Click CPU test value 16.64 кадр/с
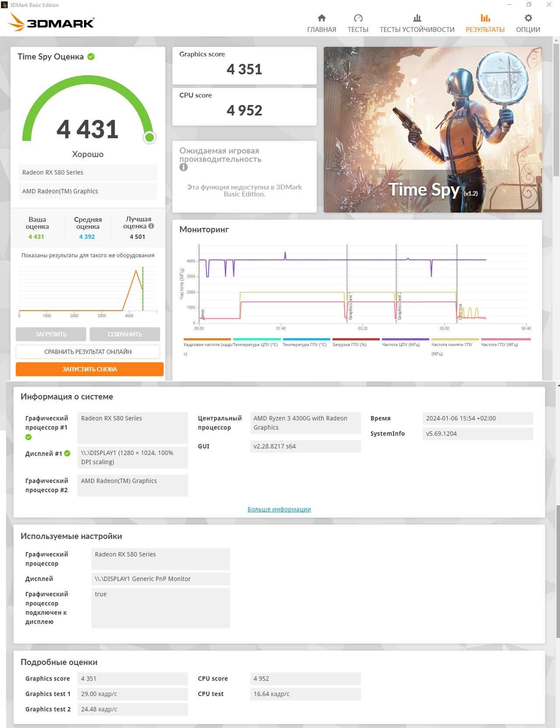This screenshot has width=560, height=728. (305, 694)
